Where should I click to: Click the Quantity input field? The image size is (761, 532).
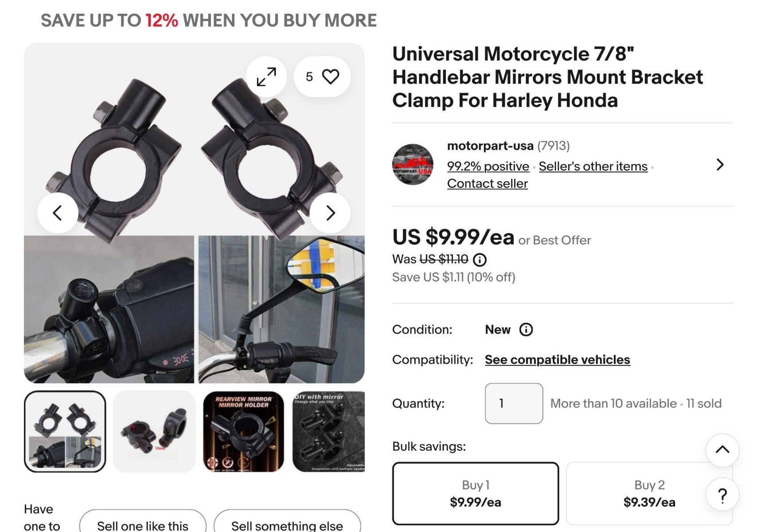(514, 403)
